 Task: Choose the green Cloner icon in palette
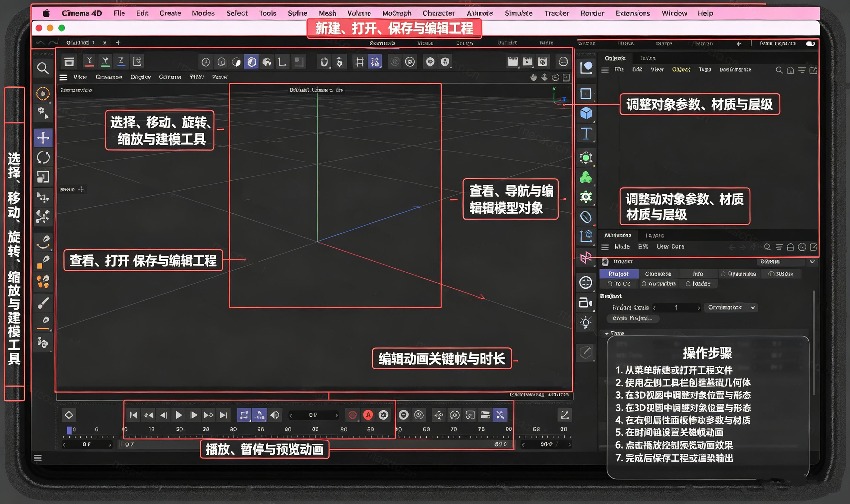[586, 177]
